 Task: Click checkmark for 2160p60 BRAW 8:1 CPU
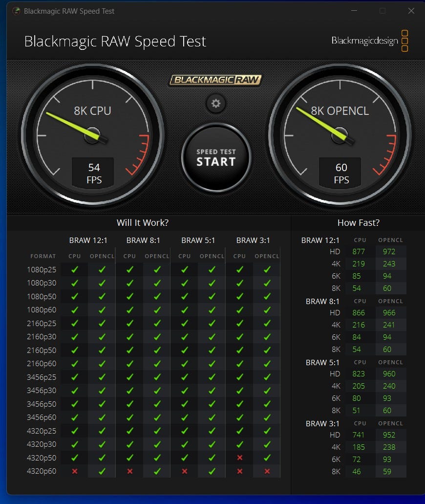(x=130, y=364)
